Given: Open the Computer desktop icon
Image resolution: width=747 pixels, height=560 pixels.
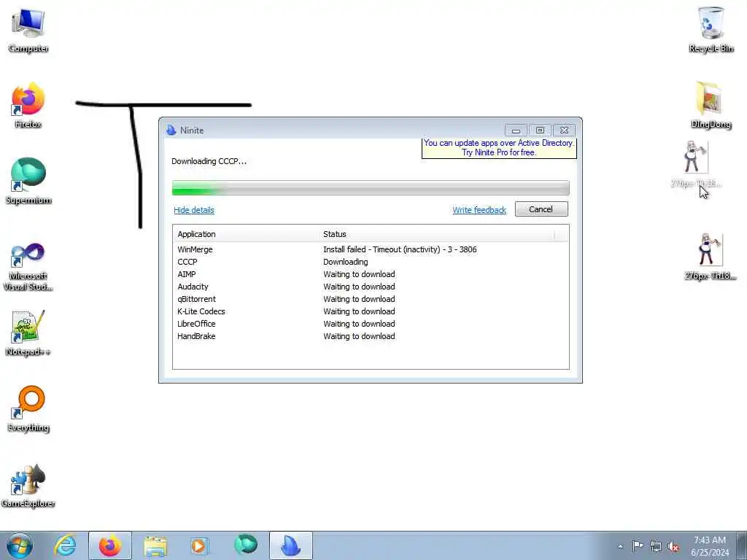Looking at the screenshot, I should tap(28, 29).
